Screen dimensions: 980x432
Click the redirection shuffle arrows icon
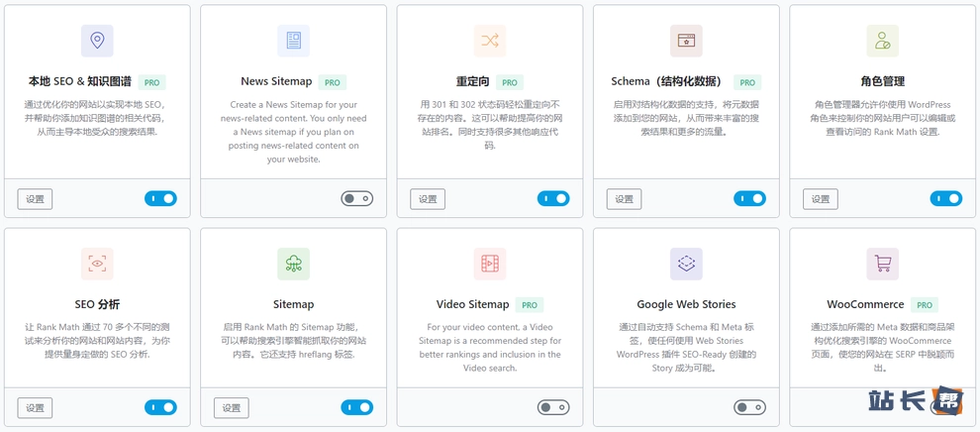(x=490, y=41)
